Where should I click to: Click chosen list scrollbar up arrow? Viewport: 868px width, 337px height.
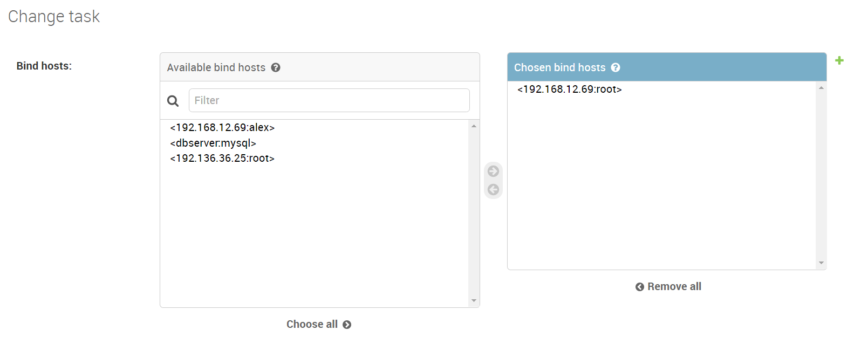(821, 88)
